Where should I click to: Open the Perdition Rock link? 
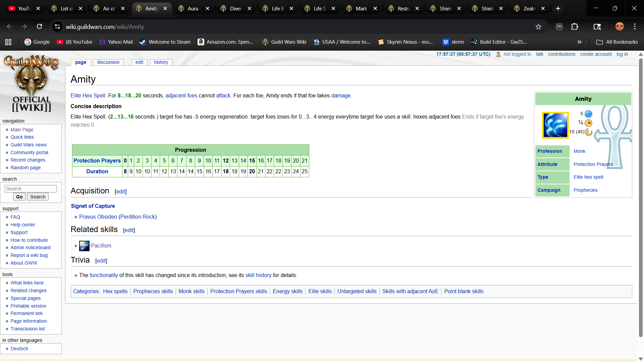138,217
